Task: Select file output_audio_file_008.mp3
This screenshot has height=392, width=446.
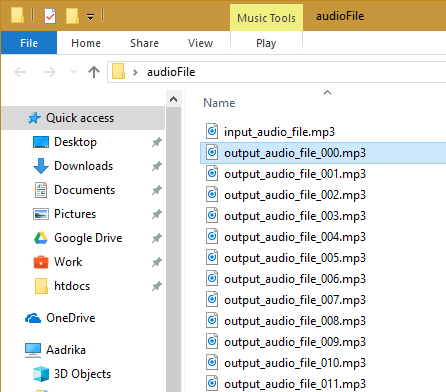Action: [295, 321]
